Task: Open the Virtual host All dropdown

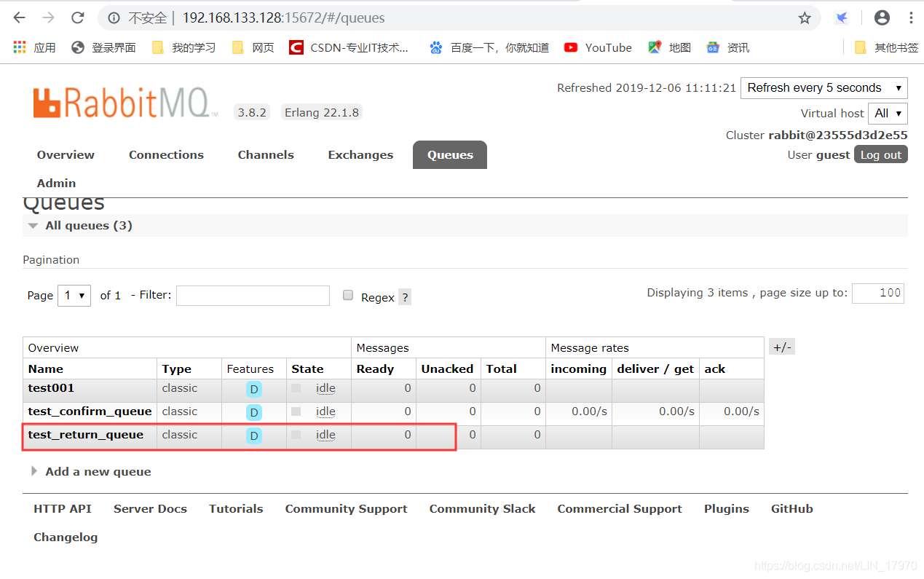Action: click(x=888, y=114)
